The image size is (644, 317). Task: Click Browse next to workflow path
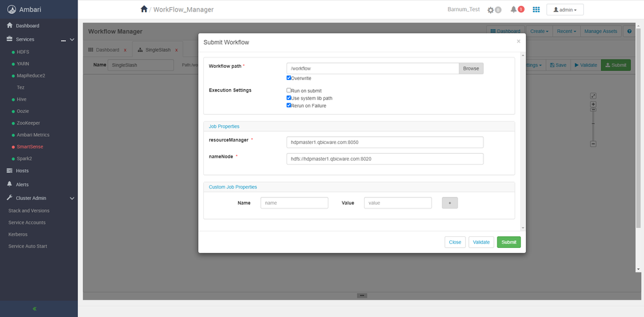click(471, 68)
